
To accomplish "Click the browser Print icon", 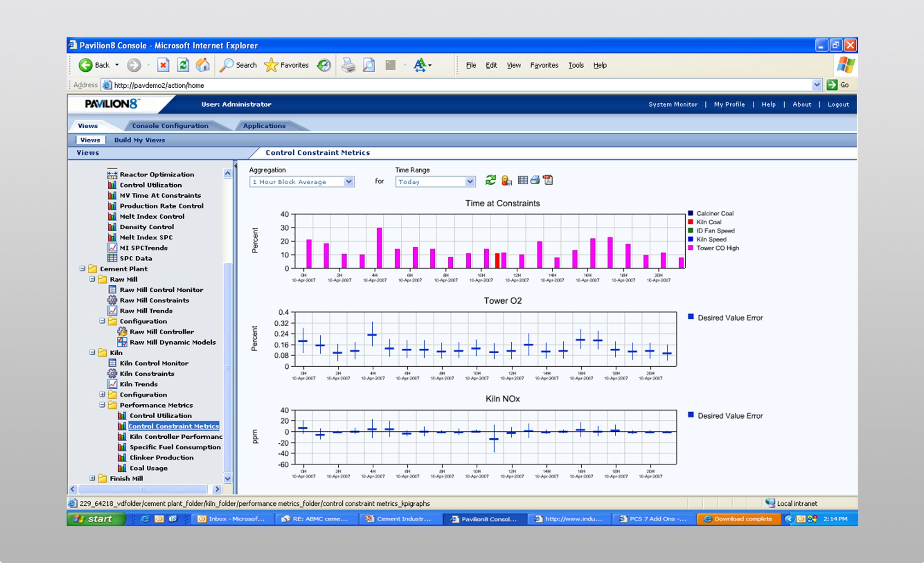I will [x=348, y=65].
